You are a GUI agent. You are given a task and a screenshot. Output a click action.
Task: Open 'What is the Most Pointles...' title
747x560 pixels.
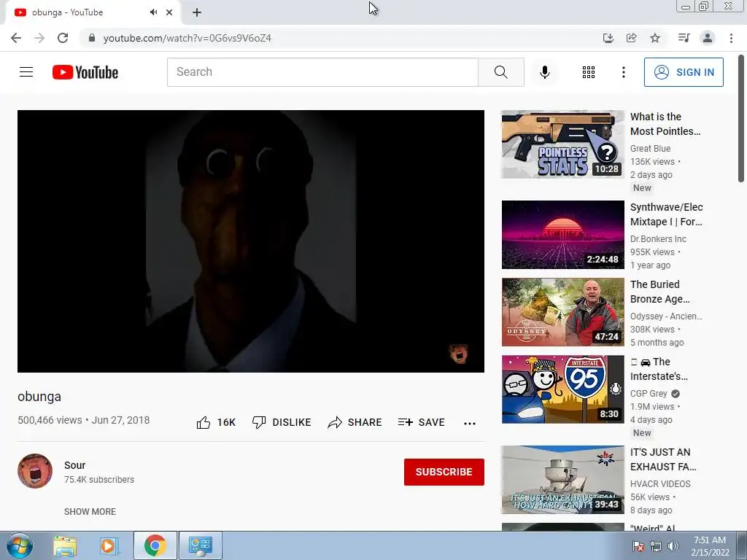665,124
